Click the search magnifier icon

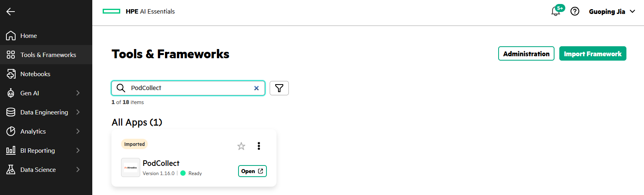click(x=121, y=88)
